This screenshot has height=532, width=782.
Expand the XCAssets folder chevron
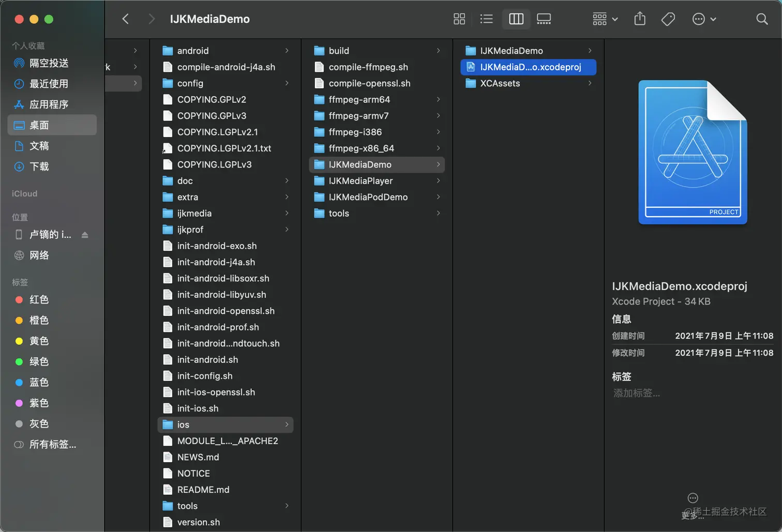point(590,83)
